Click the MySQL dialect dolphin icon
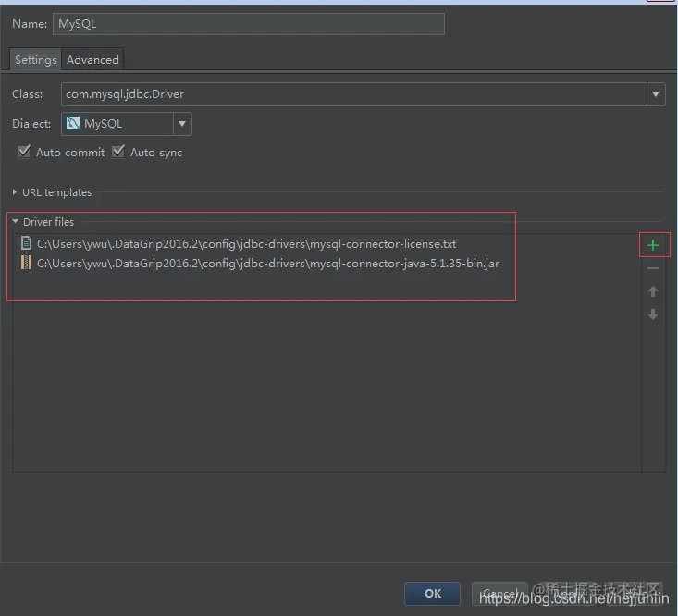The width and height of the screenshot is (678, 616). 73,124
